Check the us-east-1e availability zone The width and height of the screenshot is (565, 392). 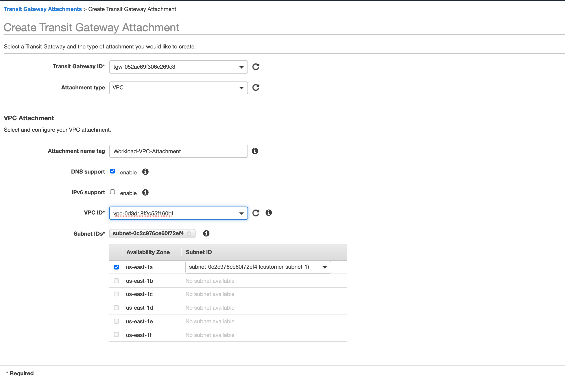tap(116, 322)
